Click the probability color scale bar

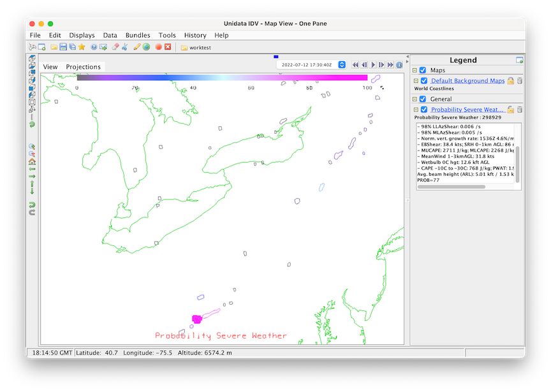(x=222, y=78)
